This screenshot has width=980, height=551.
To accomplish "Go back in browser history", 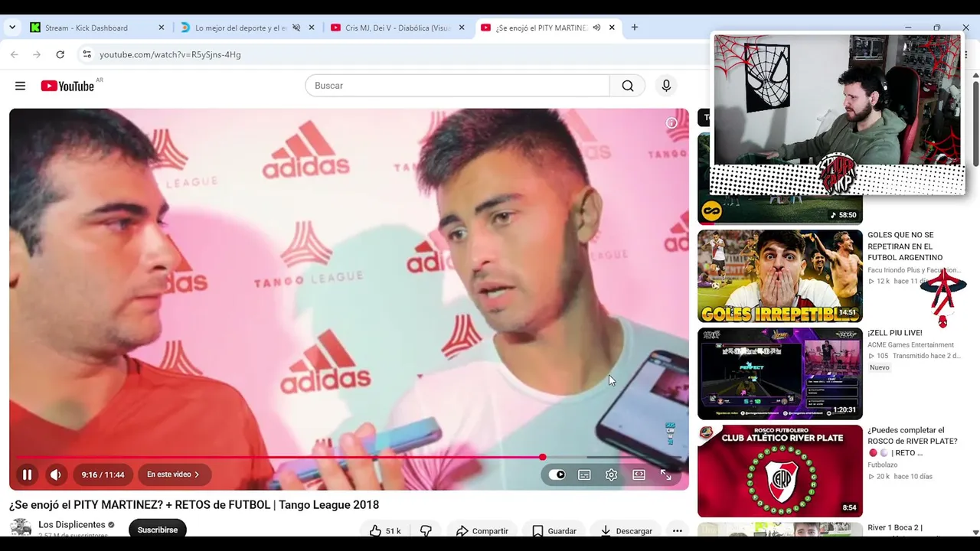I will pyautogui.click(x=15, y=54).
